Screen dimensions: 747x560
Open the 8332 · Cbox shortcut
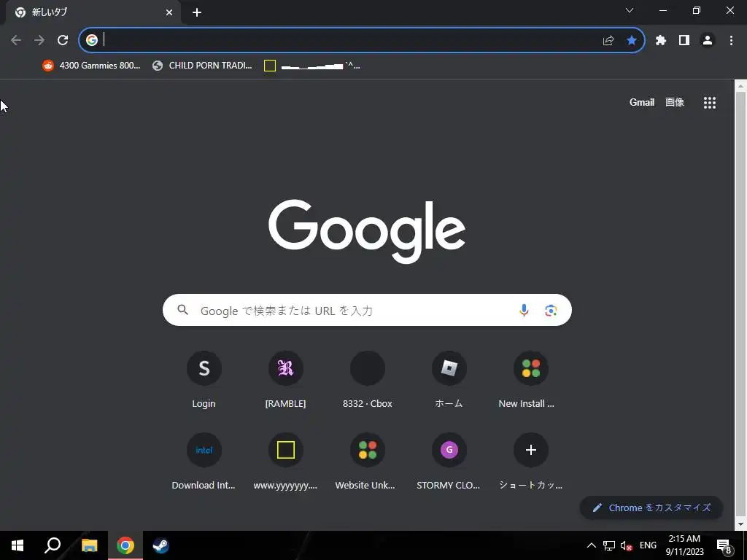(x=368, y=381)
